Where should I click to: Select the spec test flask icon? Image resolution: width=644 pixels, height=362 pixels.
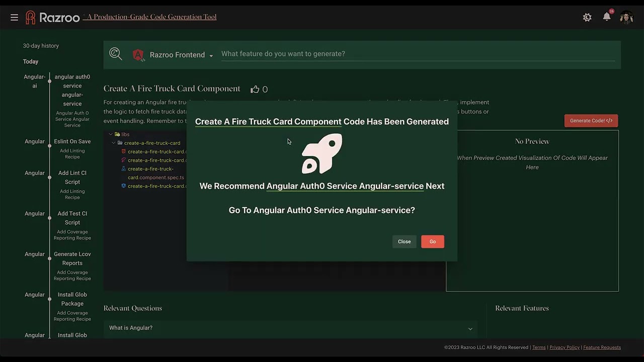124,169
